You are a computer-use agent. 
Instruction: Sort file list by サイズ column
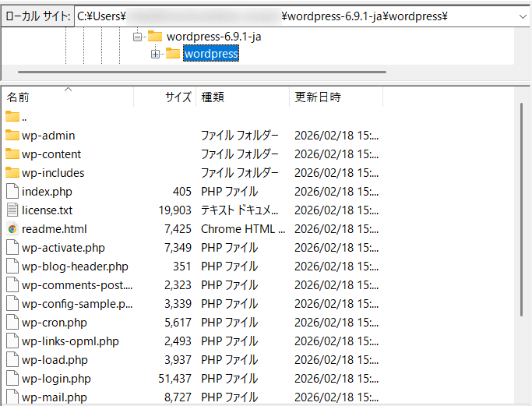coord(165,97)
